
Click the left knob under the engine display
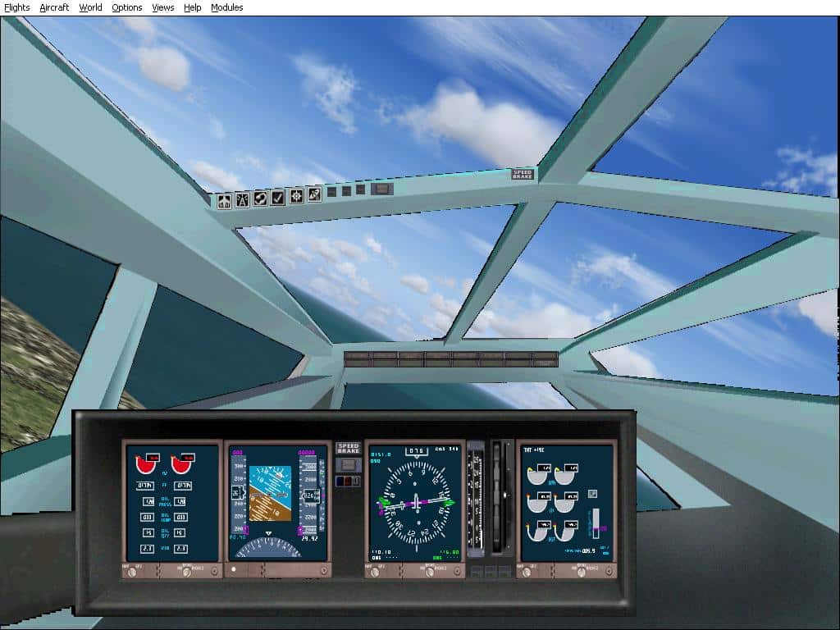131,572
